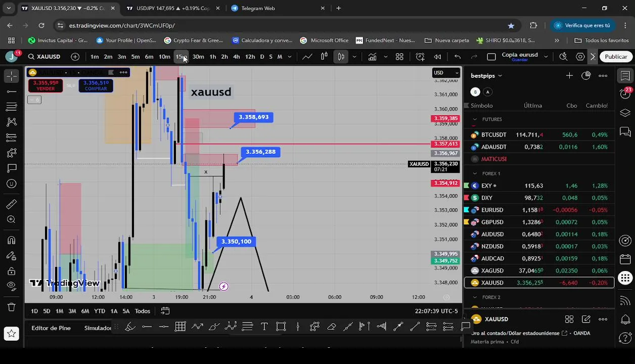Activate the zoom in tool

(12, 219)
